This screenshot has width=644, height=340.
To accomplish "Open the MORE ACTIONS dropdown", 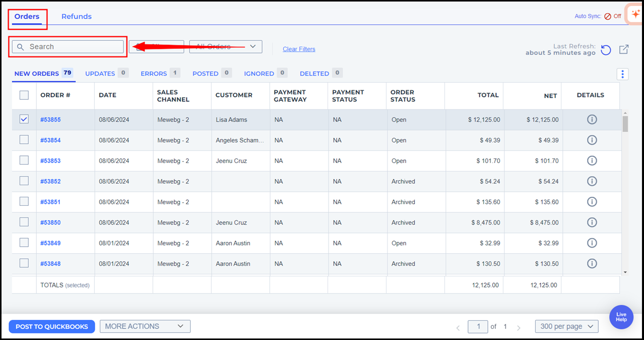I will pos(145,326).
